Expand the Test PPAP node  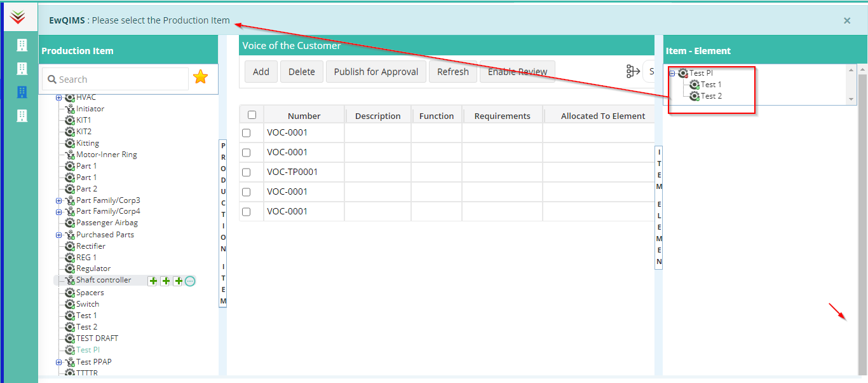pyautogui.click(x=58, y=362)
